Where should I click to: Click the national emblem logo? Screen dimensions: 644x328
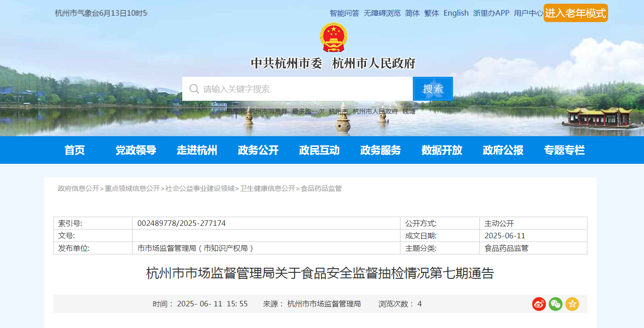[x=333, y=37]
